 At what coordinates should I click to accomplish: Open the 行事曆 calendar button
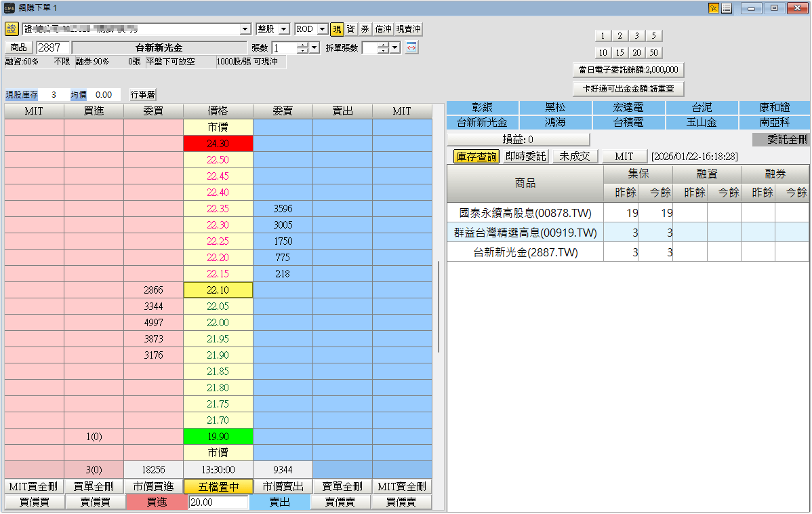[x=142, y=95]
